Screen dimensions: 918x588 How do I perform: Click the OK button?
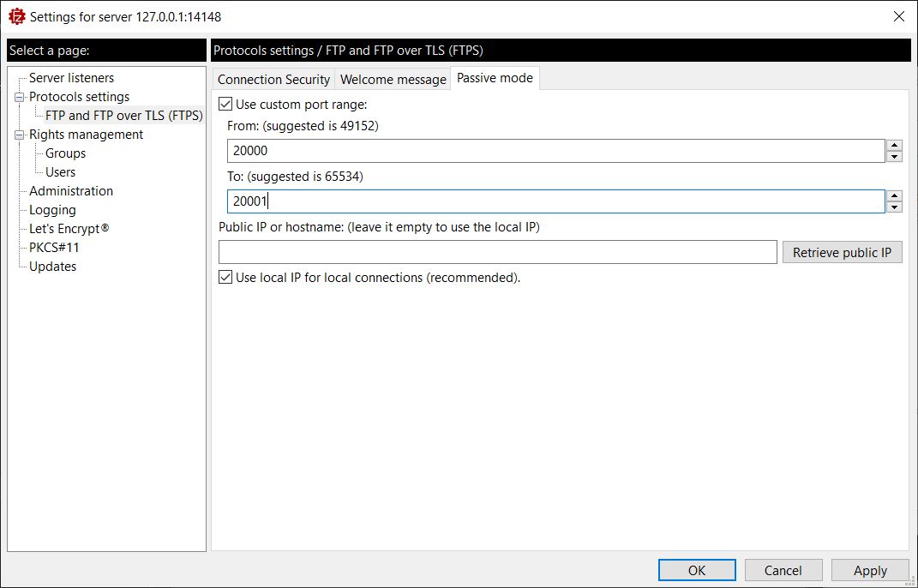click(697, 570)
